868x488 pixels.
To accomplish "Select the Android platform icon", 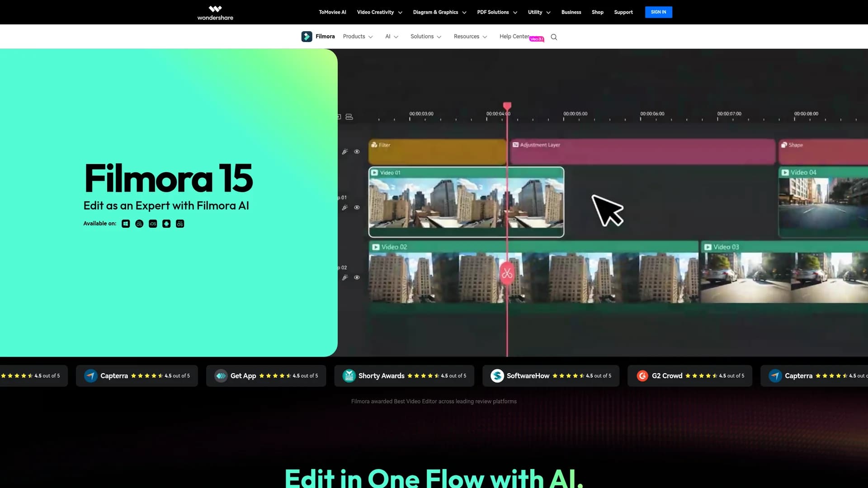I will [166, 224].
